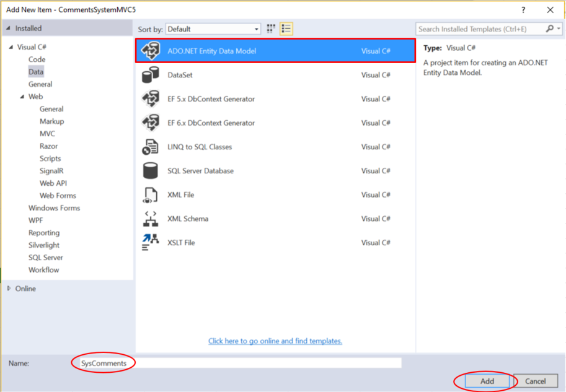
Task: Switch to small icons grid view
Action: point(271,29)
